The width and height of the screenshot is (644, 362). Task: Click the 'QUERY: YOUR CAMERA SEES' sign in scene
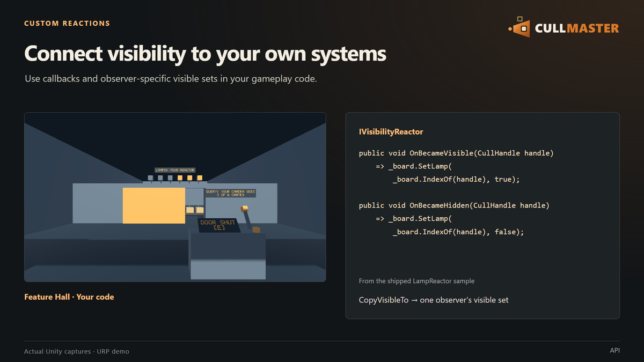(x=230, y=193)
